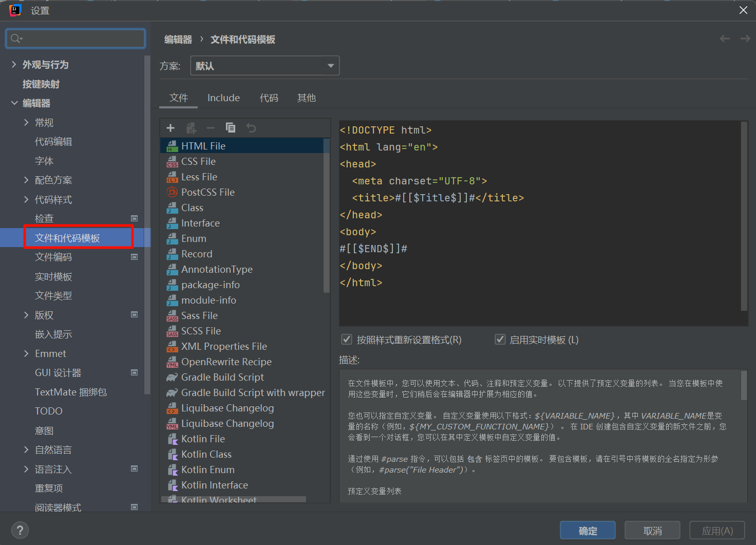Click the template list horizontal scrollbar

click(234, 499)
